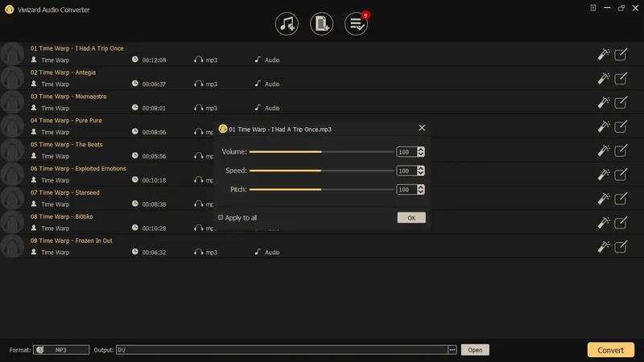Open effects wand for 02 Antegia
The width and height of the screenshot is (644, 362).
click(603, 78)
